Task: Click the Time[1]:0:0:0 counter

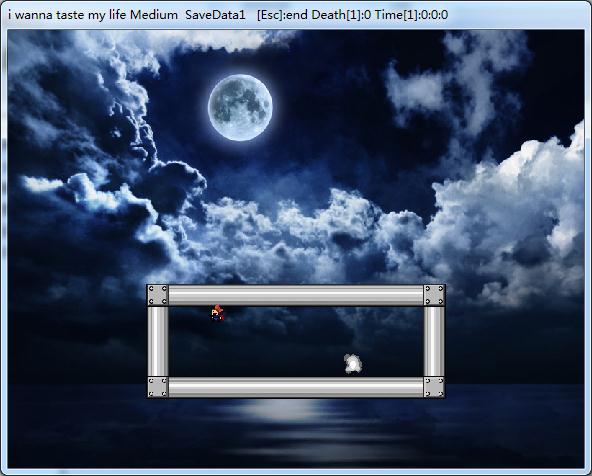Action: [412, 15]
